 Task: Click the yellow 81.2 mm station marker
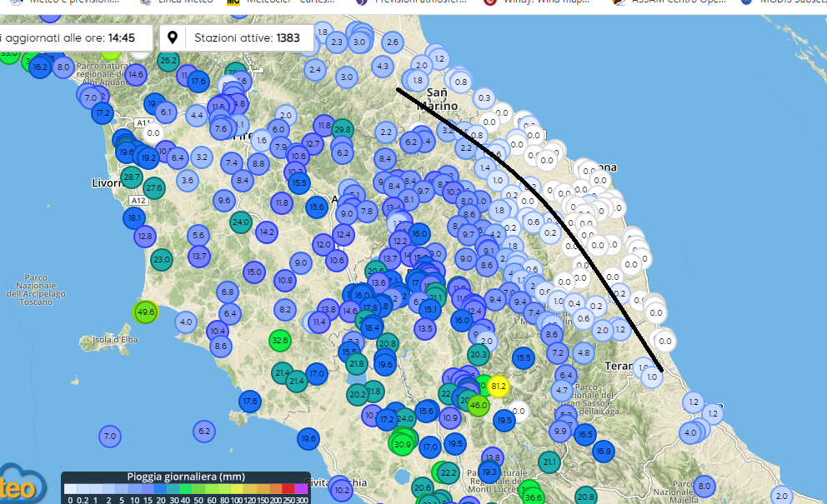coord(499,387)
